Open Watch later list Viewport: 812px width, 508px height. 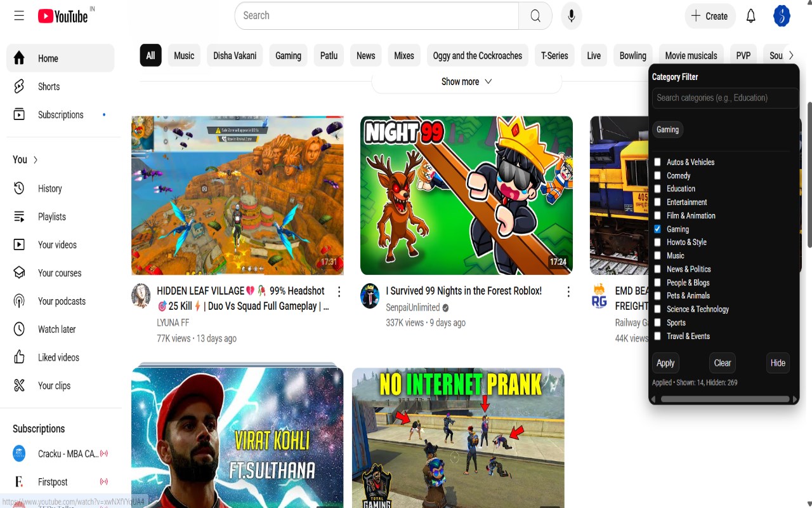(60, 330)
